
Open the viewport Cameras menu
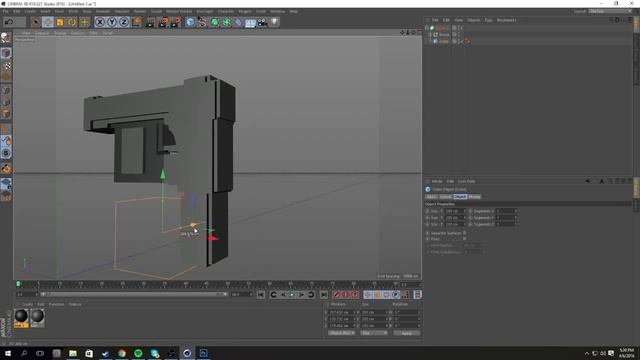(42, 33)
